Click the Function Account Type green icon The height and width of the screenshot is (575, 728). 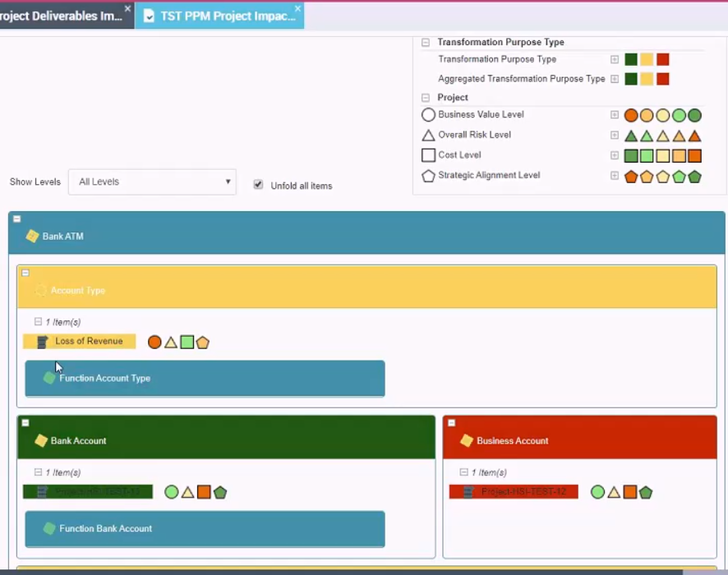coord(49,378)
